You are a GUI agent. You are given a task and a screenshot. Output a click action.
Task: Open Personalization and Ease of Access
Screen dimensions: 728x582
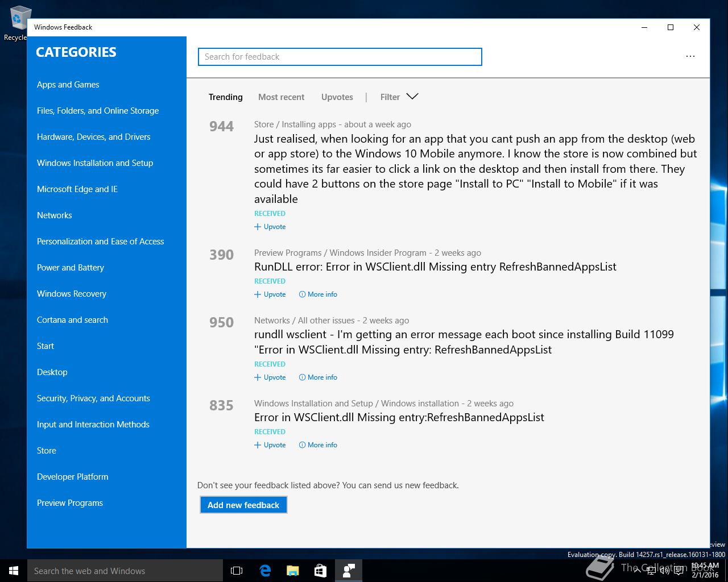101,242
